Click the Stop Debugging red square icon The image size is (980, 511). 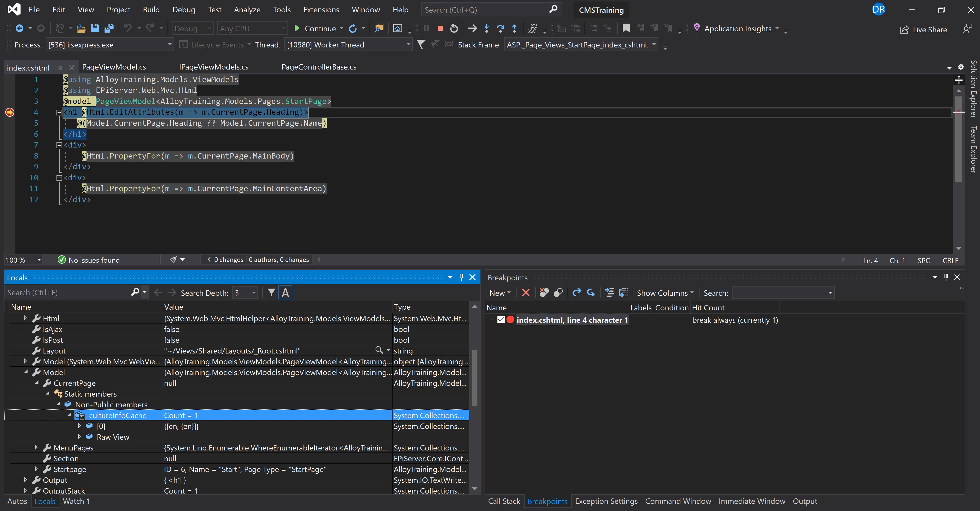coord(440,28)
